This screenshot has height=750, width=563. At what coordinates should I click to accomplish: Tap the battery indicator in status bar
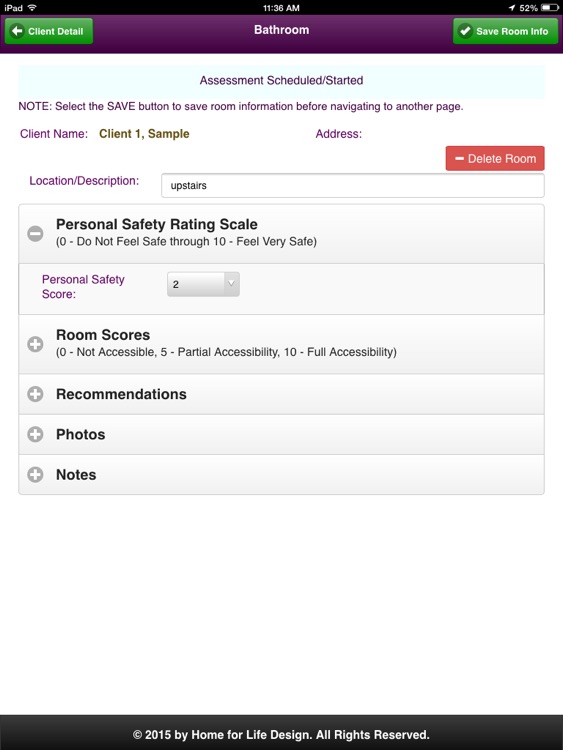pos(550,8)
